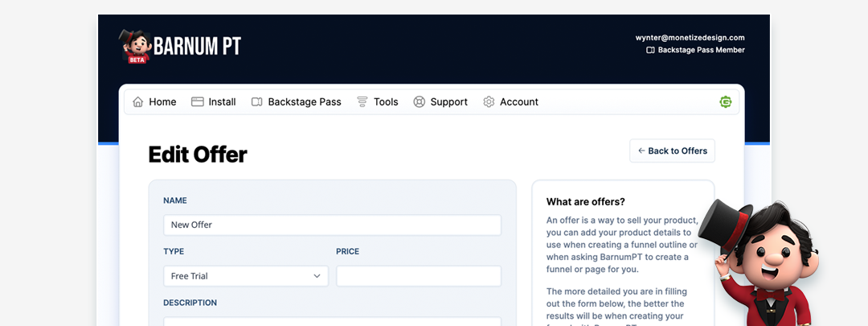Focus the empty Price input field
868x326 pixels.
(419, 276)
